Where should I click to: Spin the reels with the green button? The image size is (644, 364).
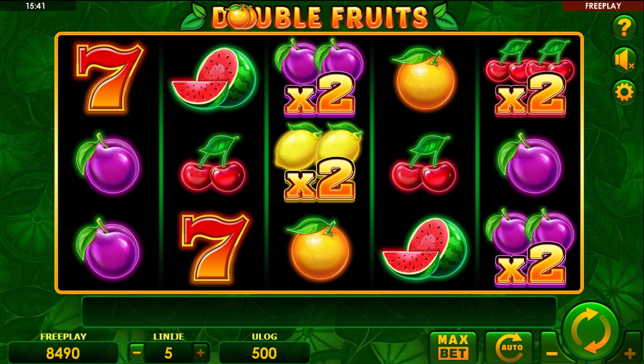591,331
